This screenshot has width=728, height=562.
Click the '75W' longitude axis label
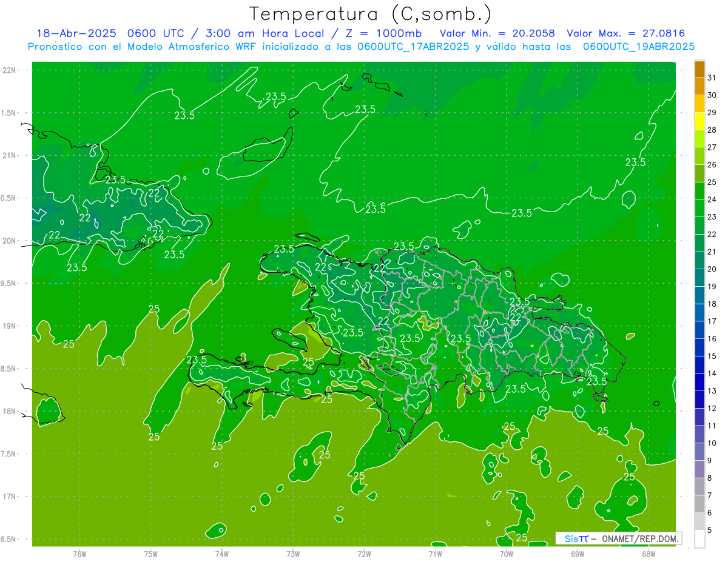(x=151, y=554)
